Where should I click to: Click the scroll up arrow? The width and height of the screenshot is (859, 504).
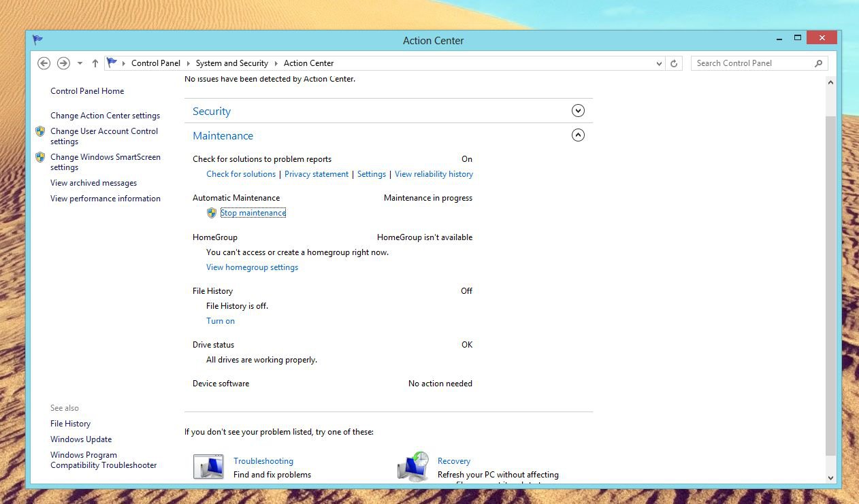point(830,82)
